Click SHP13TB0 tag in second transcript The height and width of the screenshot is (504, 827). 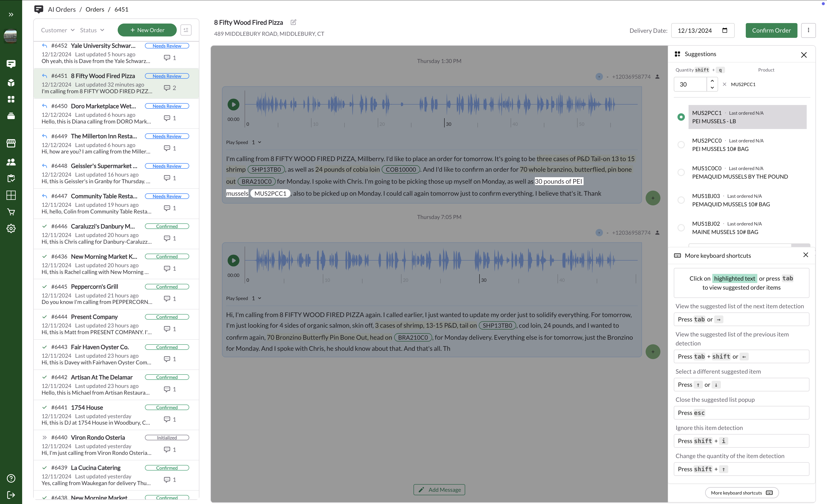497,325
